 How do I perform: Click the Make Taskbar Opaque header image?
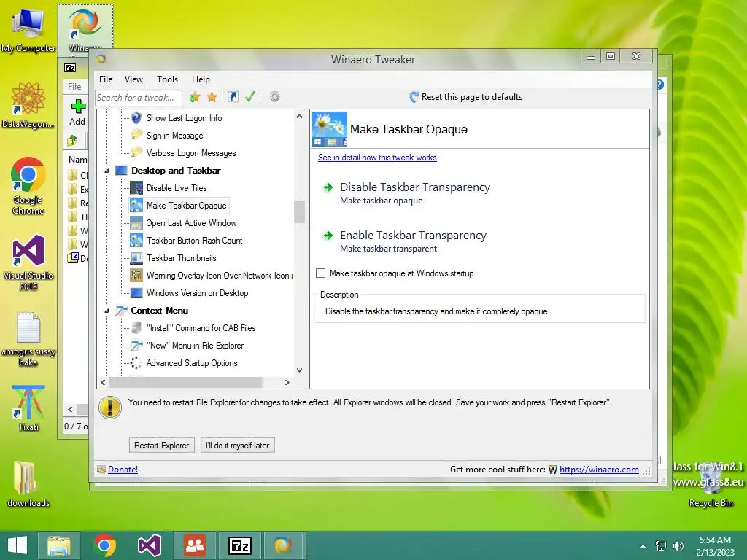coord(330,129)
